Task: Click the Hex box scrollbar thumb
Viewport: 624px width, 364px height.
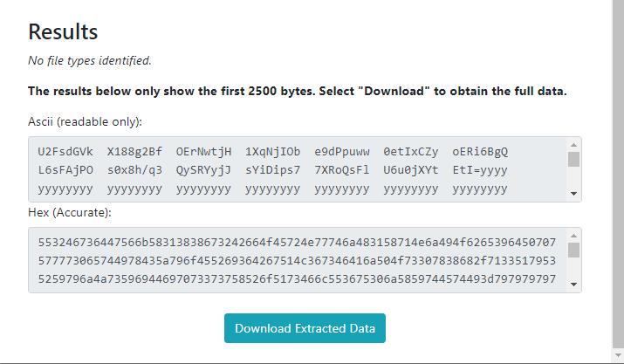Action: coord(573,251)
